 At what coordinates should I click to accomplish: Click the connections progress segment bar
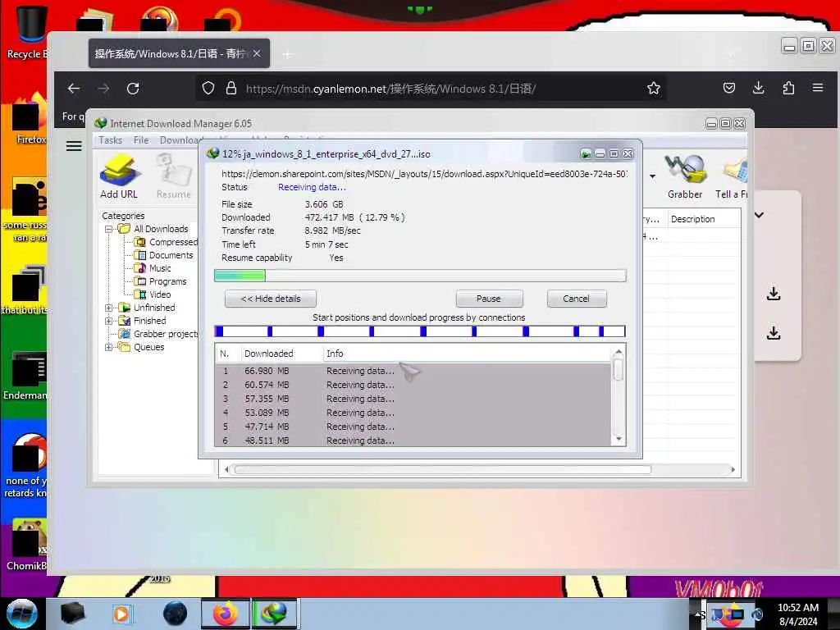tap(420, 331)
